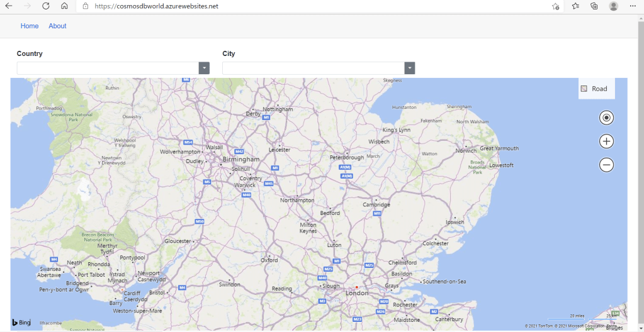Open the Road map type selector
The width and height of the screenshot is (644, 332).
pyautogui.click(x=596, y=89)
